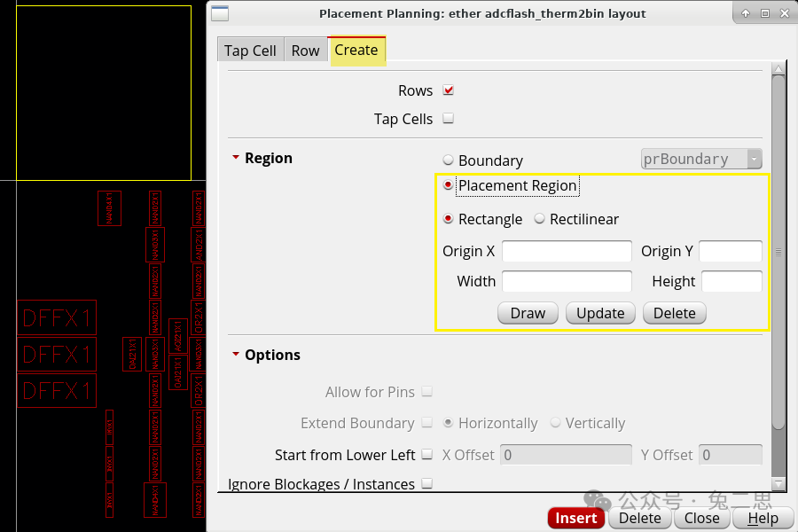This screenshot has height=532, width=798.
Task: Open Help for Placement Planning
Action: (x=763, y=518)
